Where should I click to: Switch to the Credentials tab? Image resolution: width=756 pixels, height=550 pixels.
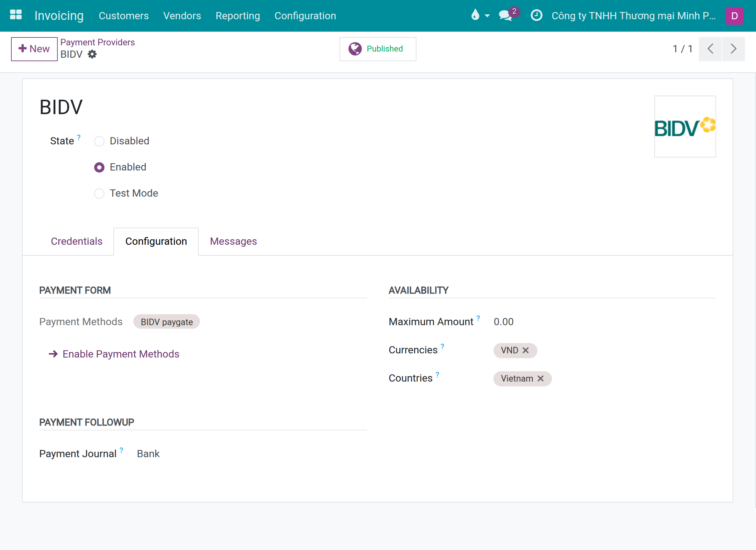tap(77, 241)
